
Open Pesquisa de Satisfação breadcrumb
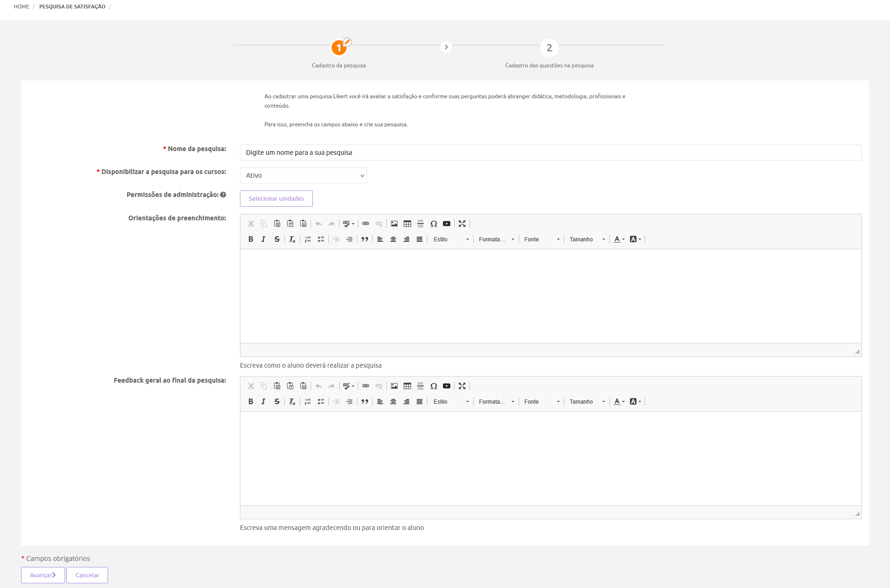72,7
